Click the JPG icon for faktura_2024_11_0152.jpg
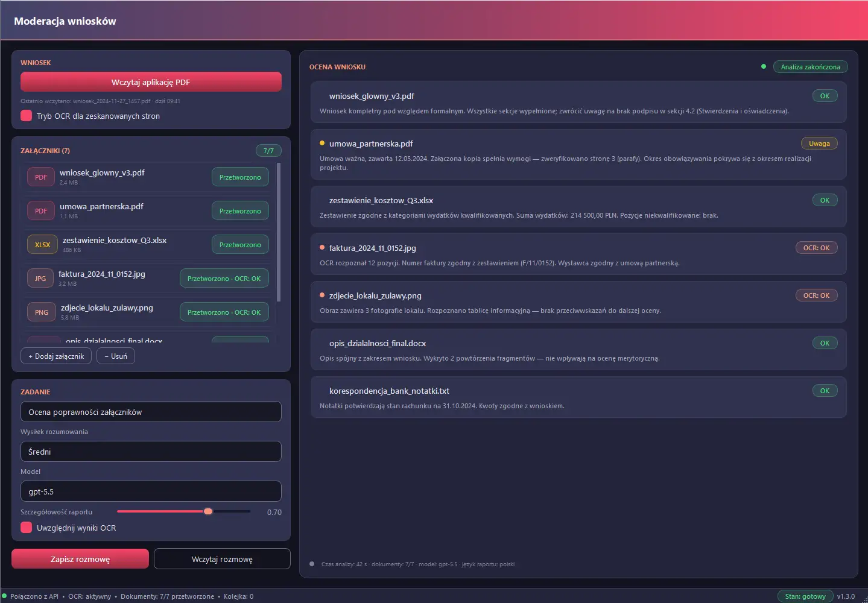 tap(40, 279)
